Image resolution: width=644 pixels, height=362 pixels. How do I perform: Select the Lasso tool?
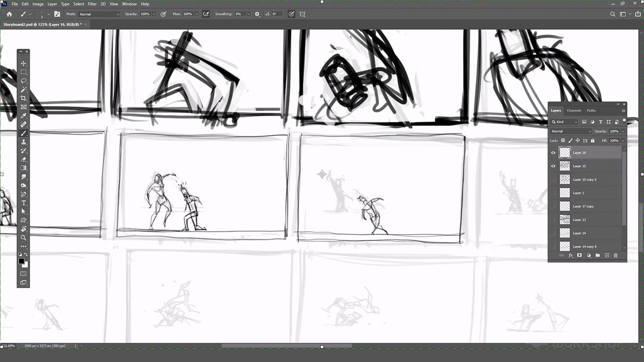click(x=24, y=81)
